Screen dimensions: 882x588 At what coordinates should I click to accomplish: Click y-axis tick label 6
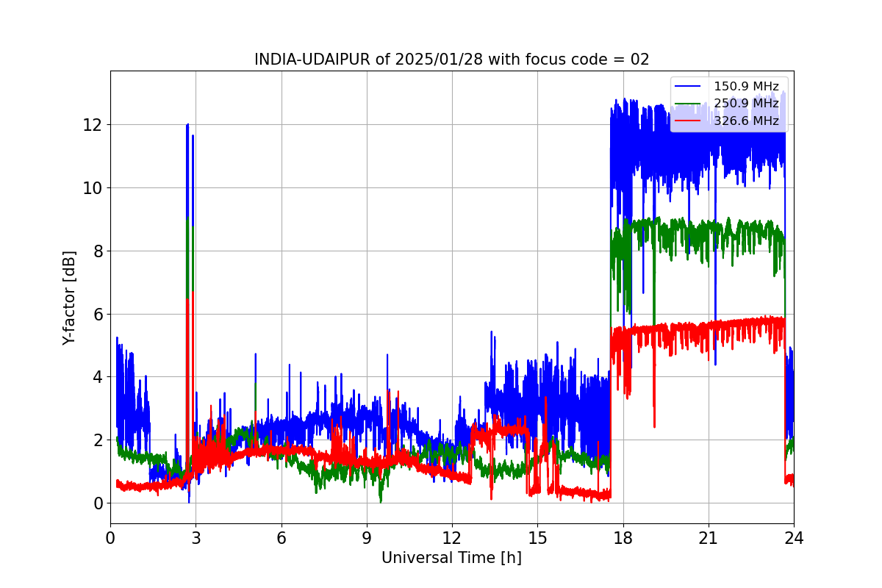(x=98, y=314)
